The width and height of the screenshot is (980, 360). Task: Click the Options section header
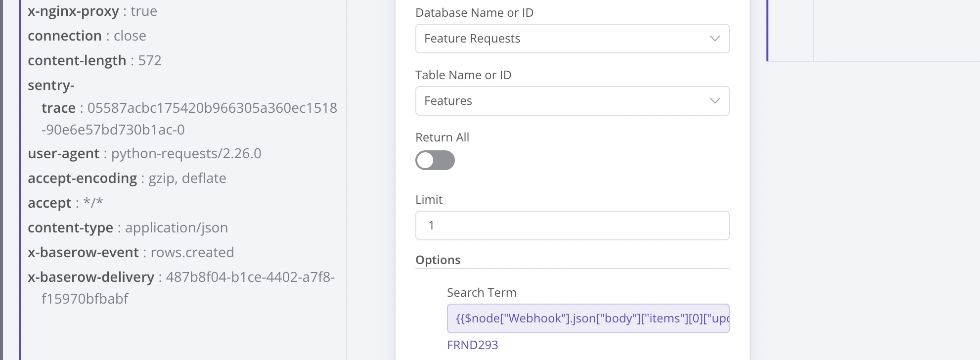[x=438, y=260]
